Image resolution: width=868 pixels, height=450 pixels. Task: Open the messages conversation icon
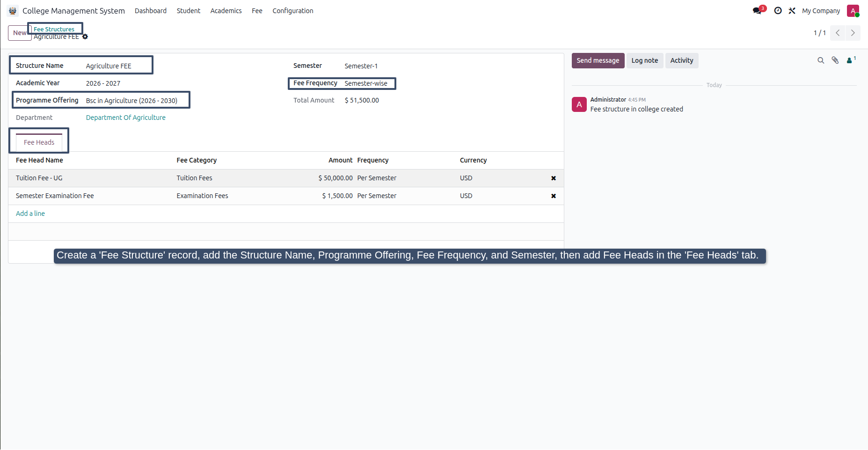(x=757, y=11)
